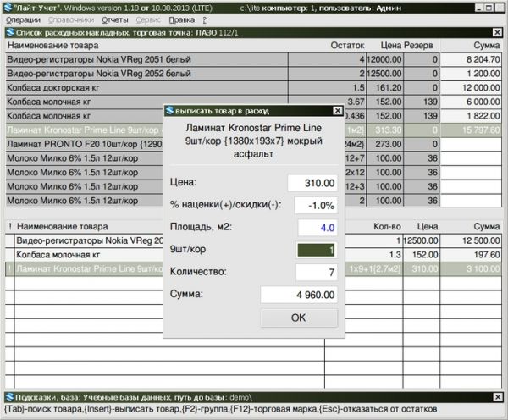Select the Колбаса докторская кг row

[146, 87]
